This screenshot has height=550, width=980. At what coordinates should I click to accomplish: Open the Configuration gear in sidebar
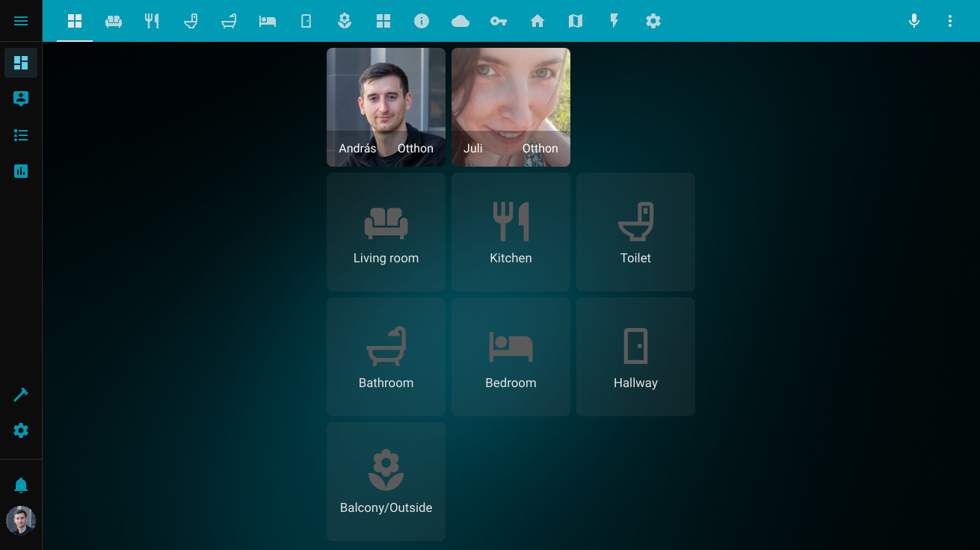[x=21, y=430]
